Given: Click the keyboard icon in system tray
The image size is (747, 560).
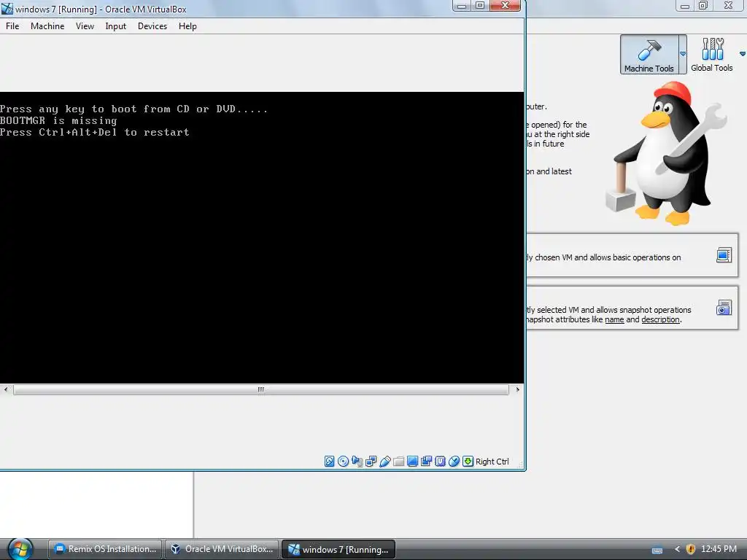Looking at the screenshot, I should pos(657,550).
